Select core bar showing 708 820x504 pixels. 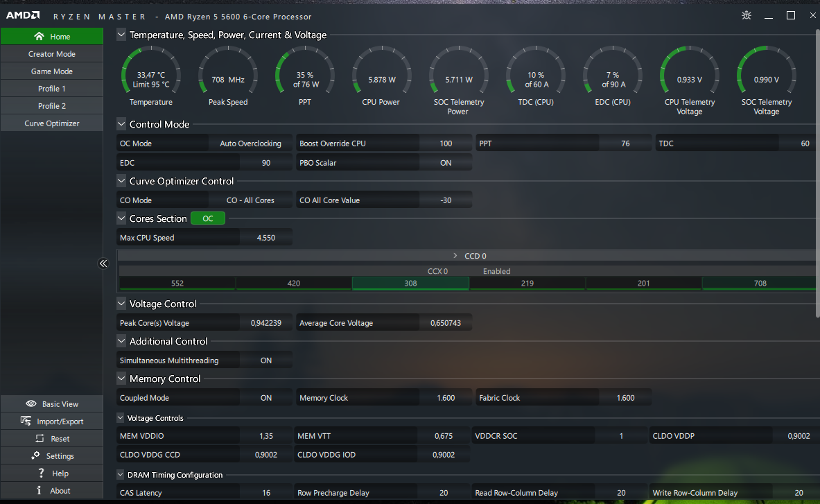[759, 284]
